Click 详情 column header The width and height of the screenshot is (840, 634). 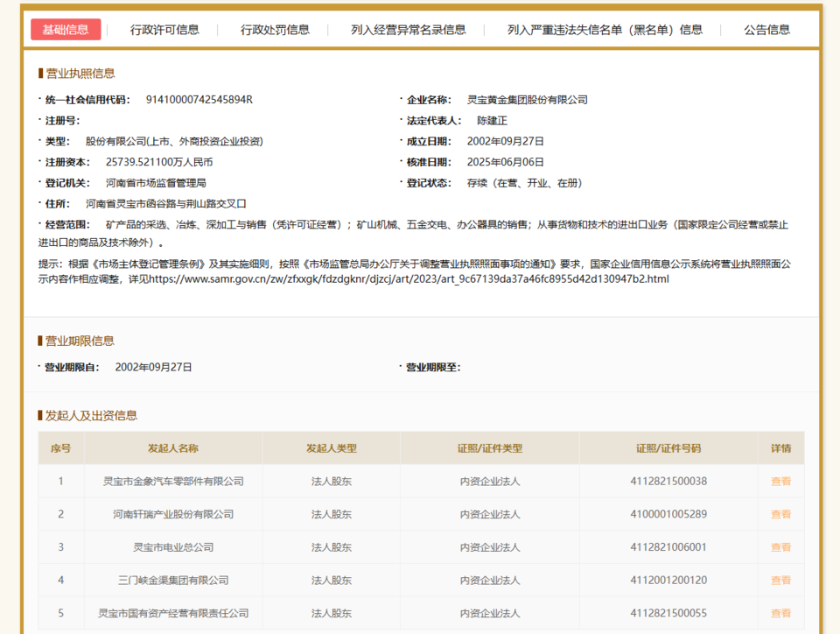(x=781, y=448)
